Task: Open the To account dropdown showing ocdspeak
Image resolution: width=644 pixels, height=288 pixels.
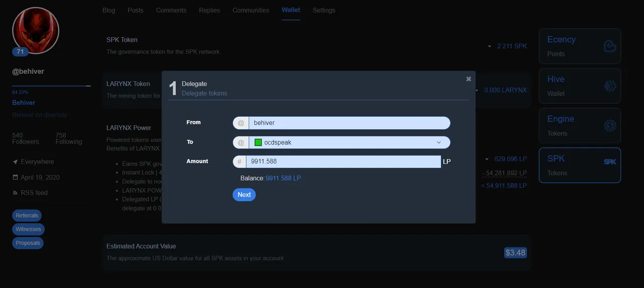Action: point(349,142)
